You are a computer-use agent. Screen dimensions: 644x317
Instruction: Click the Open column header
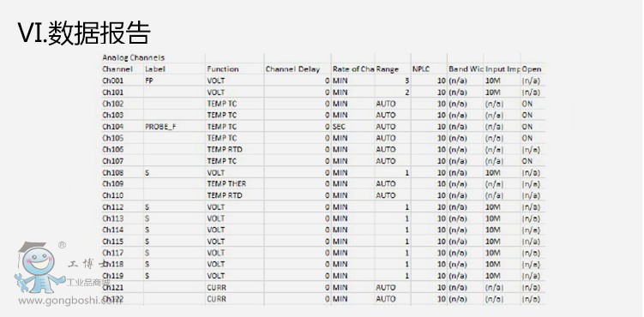pyautogui.click(x=532, y=69)
